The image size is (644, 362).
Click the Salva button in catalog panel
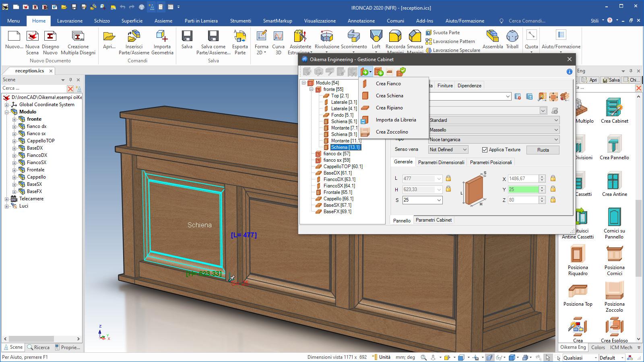(611, 80)
